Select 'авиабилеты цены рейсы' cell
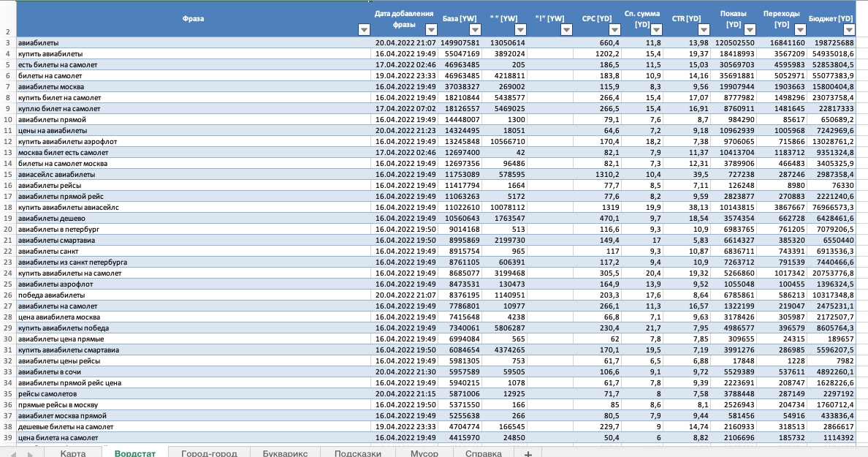 [x=193, y=361]
